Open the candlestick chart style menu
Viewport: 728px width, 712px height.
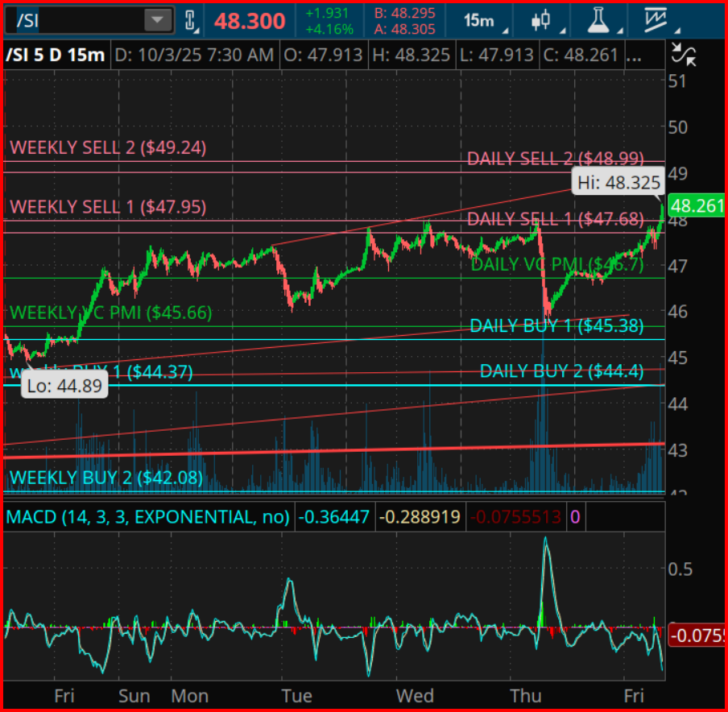point(544,21)
